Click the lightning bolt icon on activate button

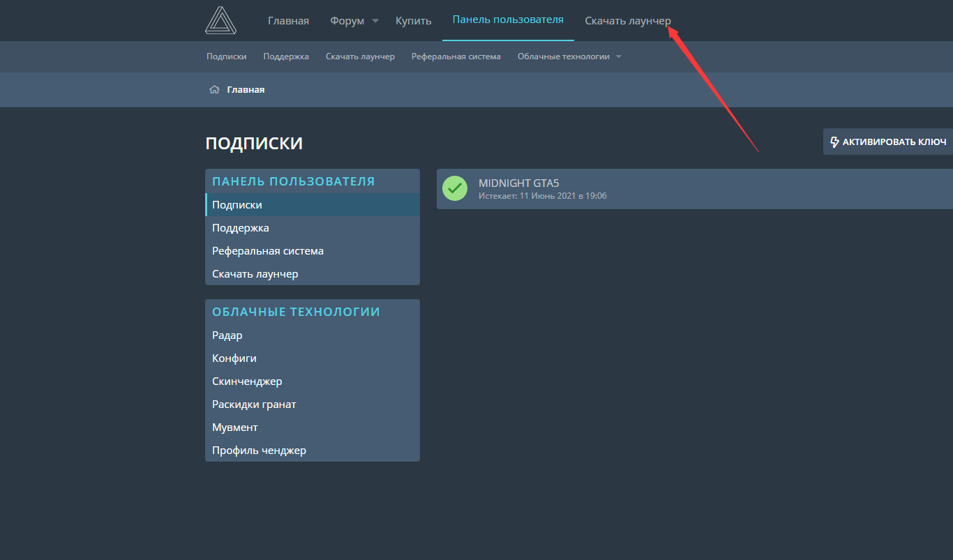(x=834, y=142)
